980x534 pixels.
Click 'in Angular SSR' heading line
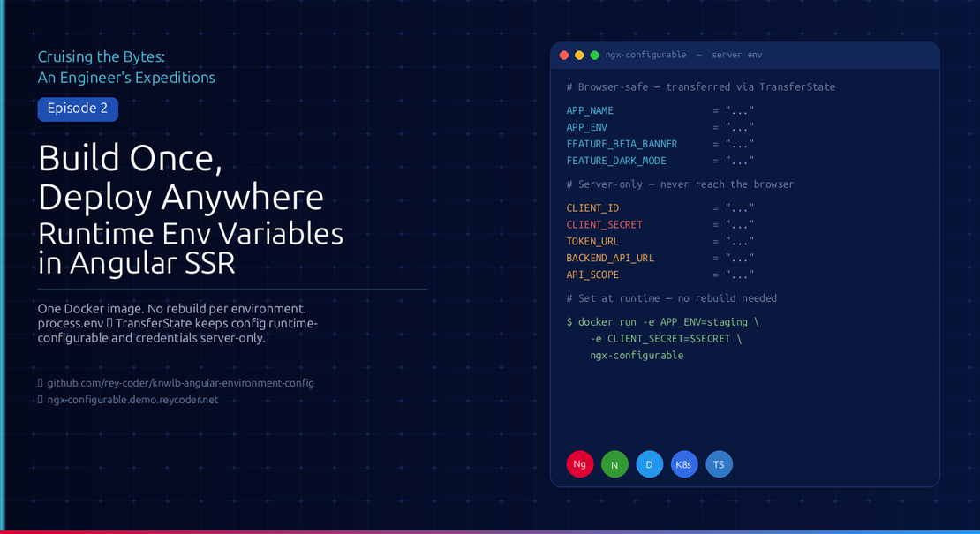(x=137, y=263)
